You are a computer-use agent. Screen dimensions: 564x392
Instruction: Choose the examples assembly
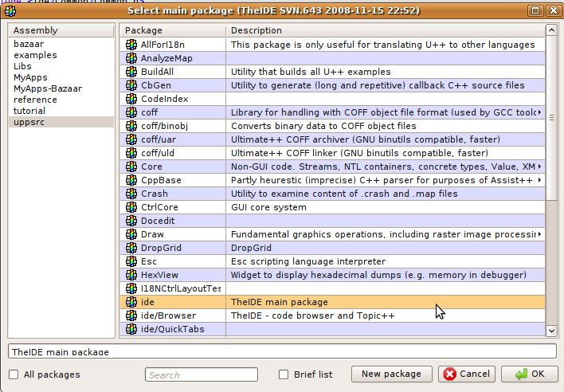[x=34, y=55]
